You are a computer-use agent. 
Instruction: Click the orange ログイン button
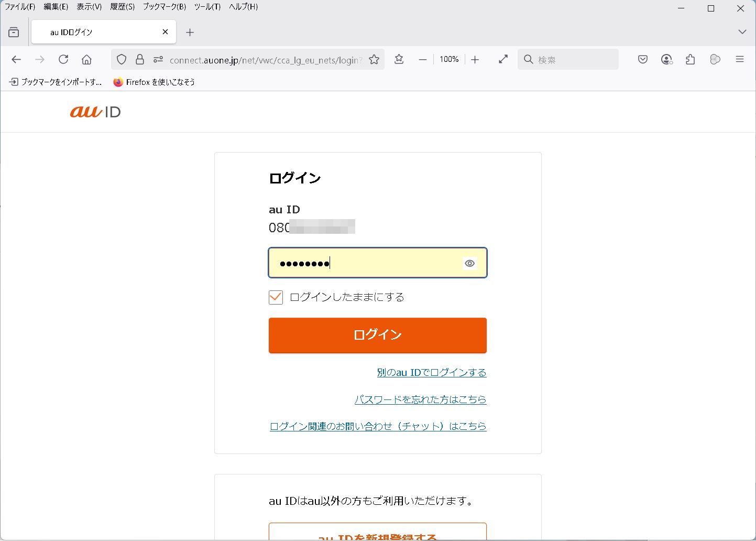coord(378,335)
